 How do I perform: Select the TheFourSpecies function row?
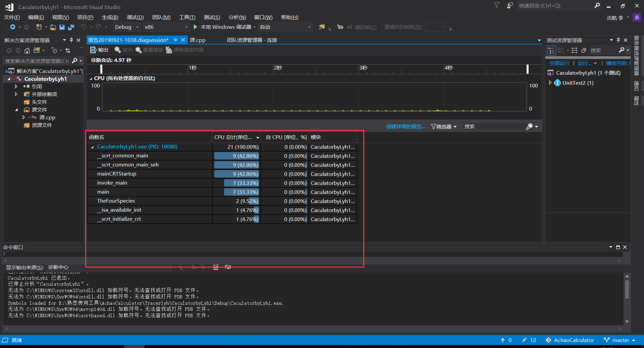click(x=222, y=201)
